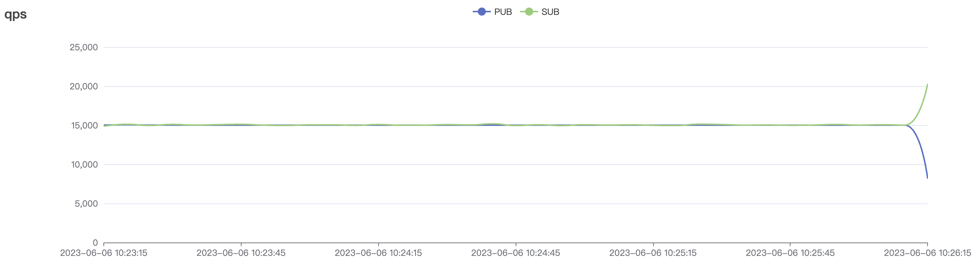Select the 10:25:15 time axis label

coord(653,253)
